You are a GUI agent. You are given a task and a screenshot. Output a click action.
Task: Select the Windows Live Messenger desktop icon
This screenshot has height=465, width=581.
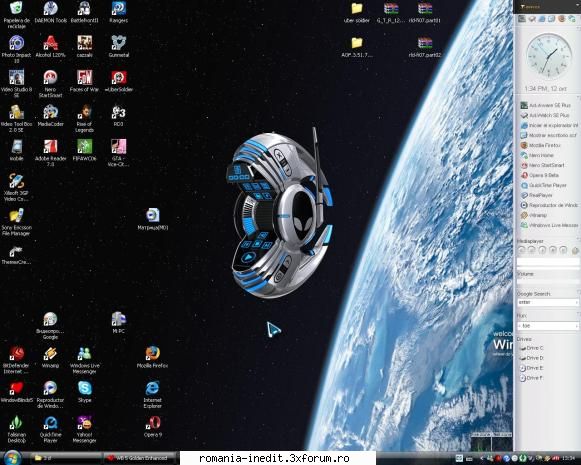[84, 360]
